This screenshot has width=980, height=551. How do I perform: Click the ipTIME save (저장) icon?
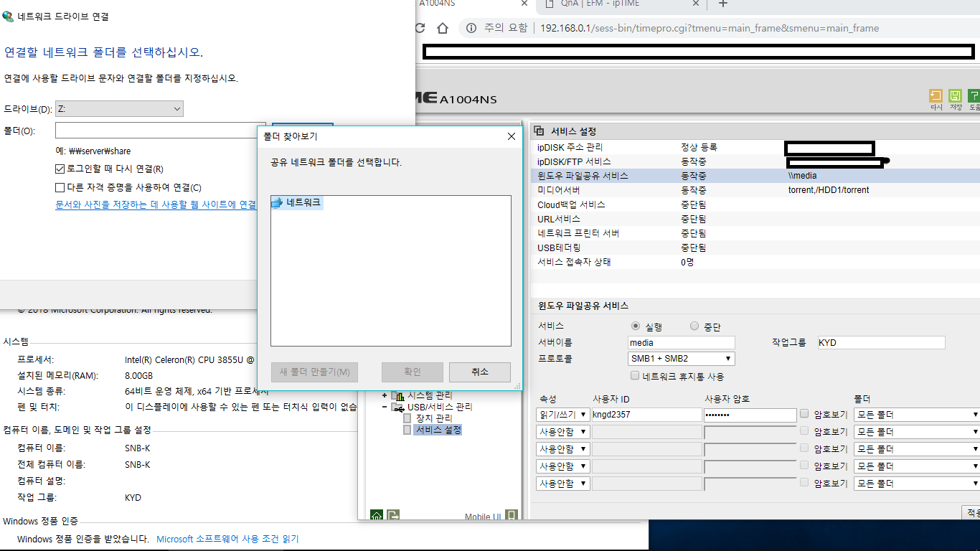(x=955, y=95)
